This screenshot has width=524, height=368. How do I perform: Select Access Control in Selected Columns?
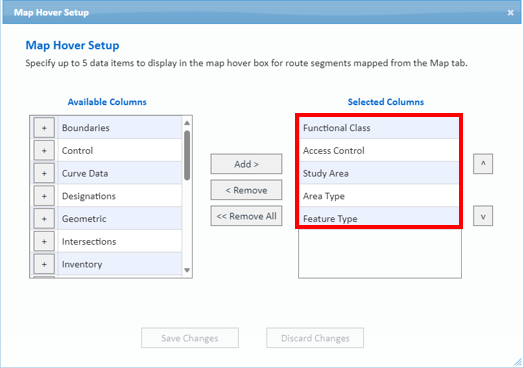(379, 150)
